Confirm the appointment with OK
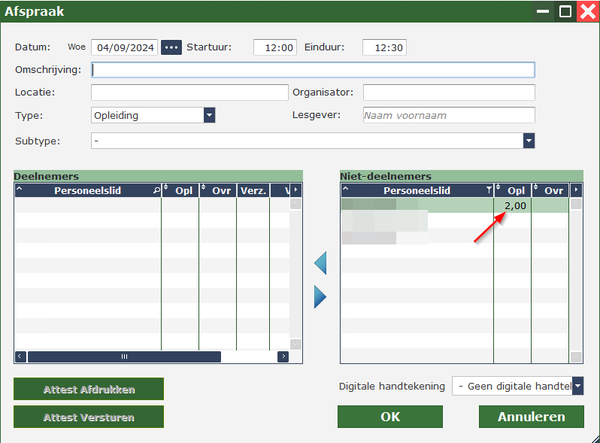The height and width of the screenshot is (443, 600). [390, 417]
